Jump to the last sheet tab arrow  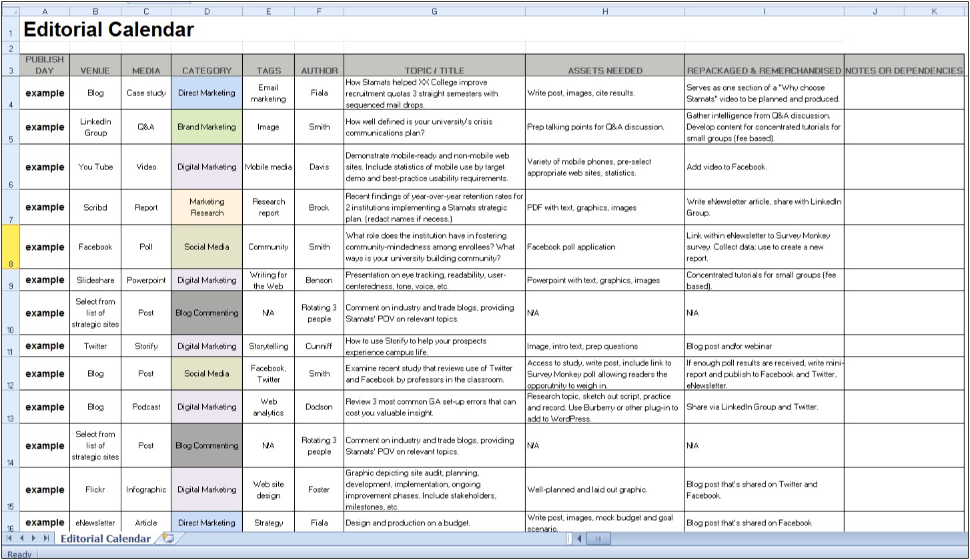46,538
